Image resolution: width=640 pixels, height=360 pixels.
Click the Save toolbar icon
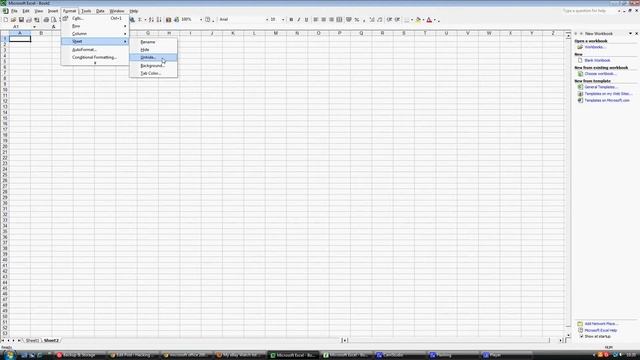pyautogui.click(x=21, y=20)
